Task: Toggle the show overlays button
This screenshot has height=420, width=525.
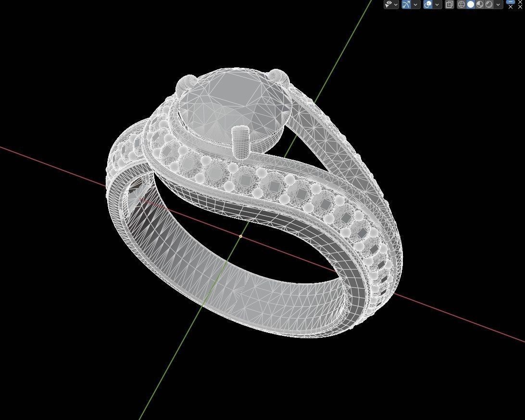Action: 428,4
